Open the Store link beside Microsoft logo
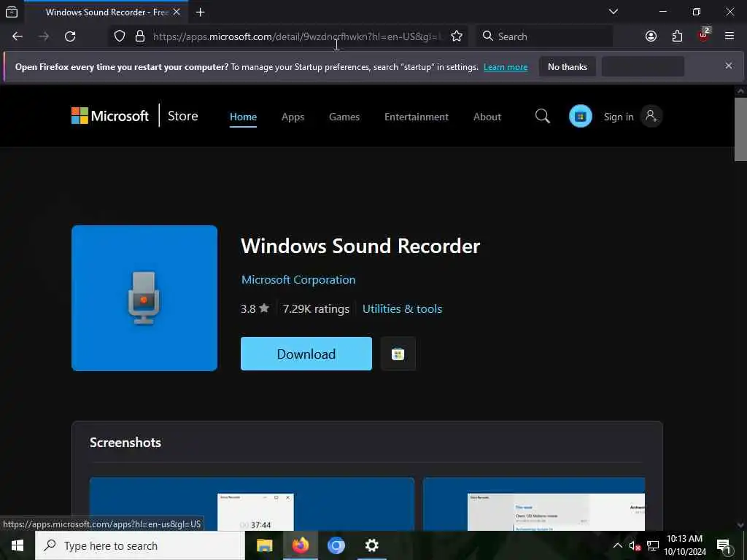 coord(183,116)
